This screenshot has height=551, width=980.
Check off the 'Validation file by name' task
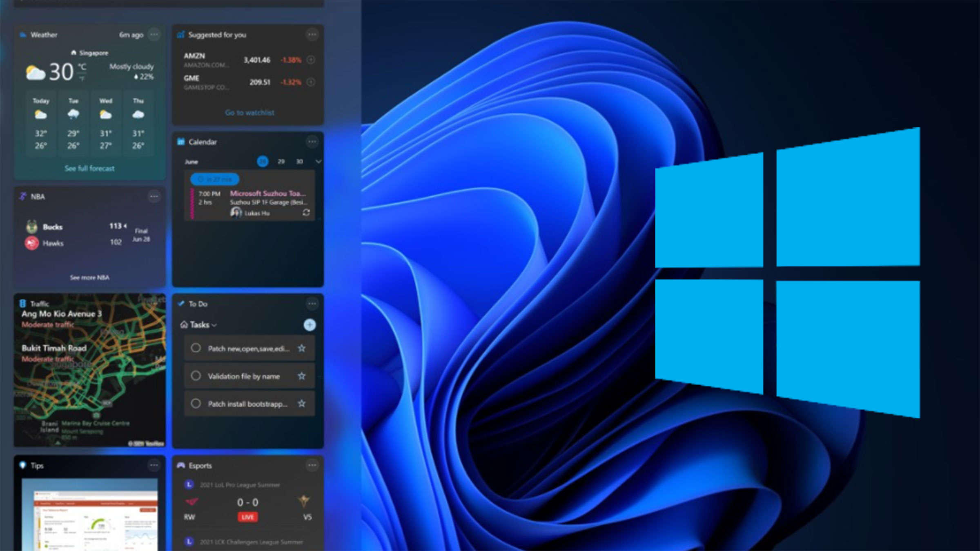coord(196,376)
